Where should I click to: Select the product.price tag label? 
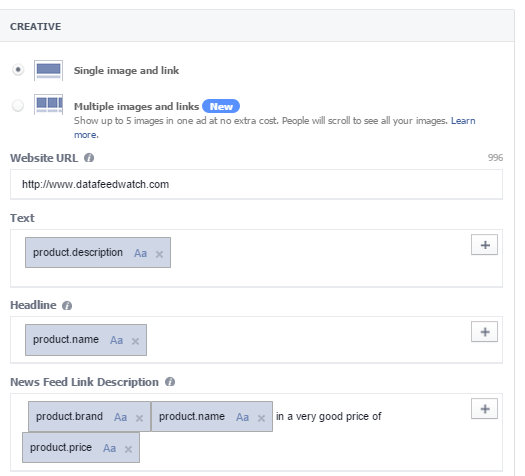(61, 448)
